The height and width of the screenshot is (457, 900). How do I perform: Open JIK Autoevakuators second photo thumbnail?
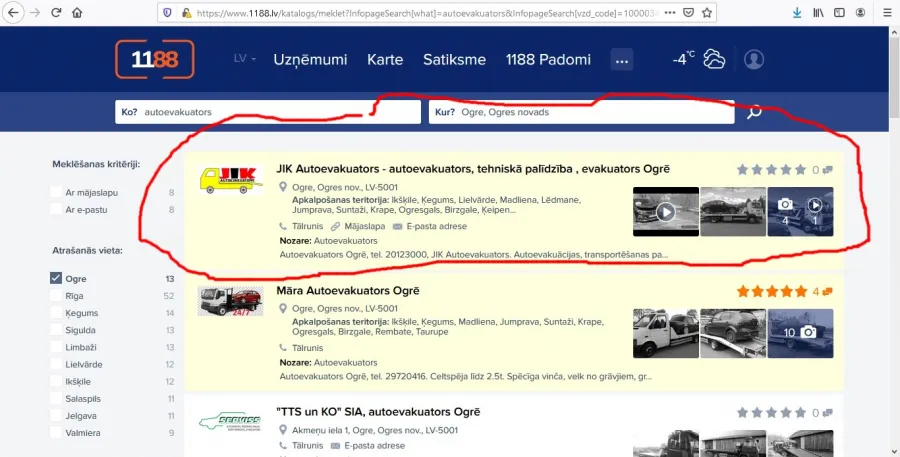click(733, 211)
